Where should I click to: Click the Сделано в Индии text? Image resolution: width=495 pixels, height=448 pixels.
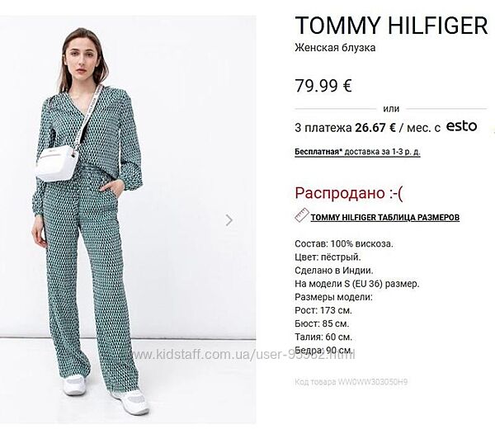tap(334, 271)
